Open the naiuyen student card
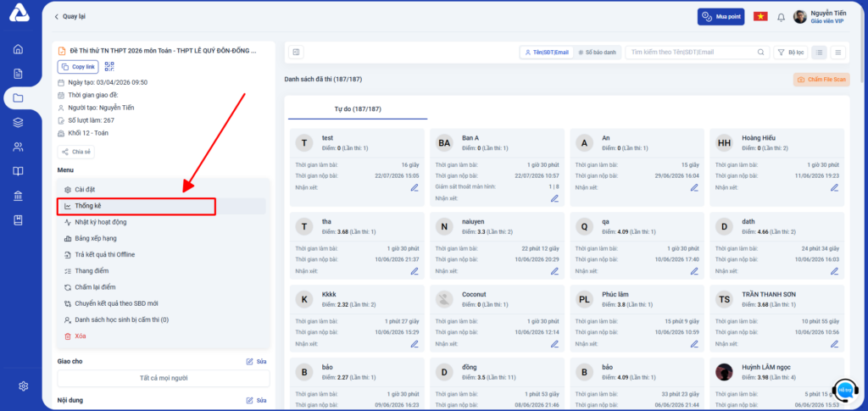Image resolution: width=868 pixels, height=411 pixels. (x=497, y=246)
